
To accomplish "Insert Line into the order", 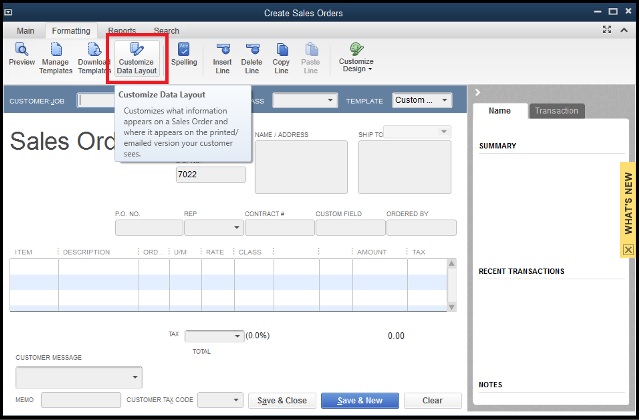I will pyautogui.click(x=222, y=58).
